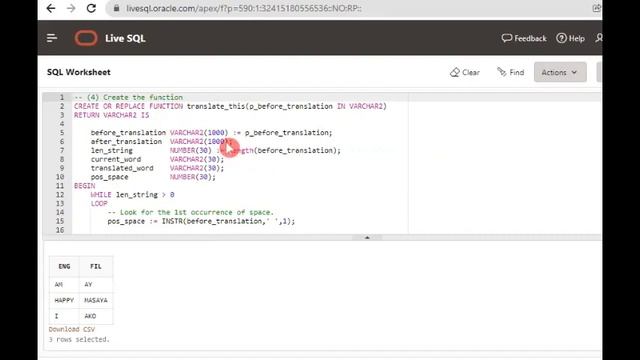Download CSV of the results
This screenshot has height=360, width=640.
pos(72,329)
